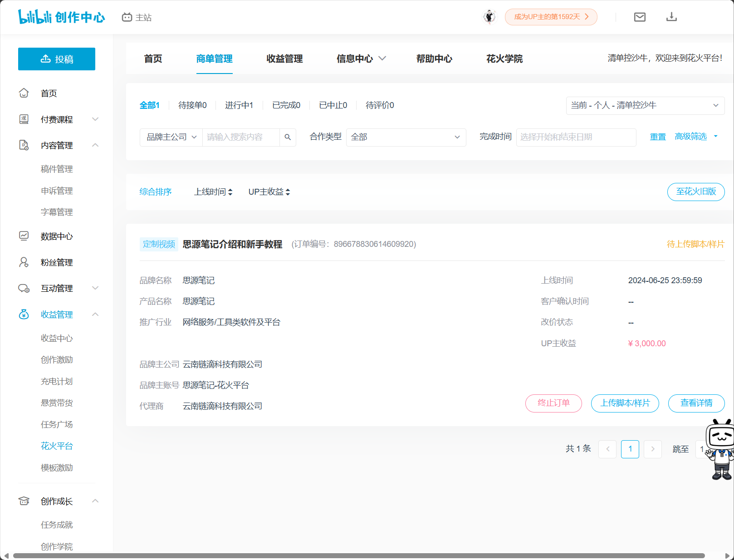Click the download client icon
The image size is (734, 560).
[671, 17]
